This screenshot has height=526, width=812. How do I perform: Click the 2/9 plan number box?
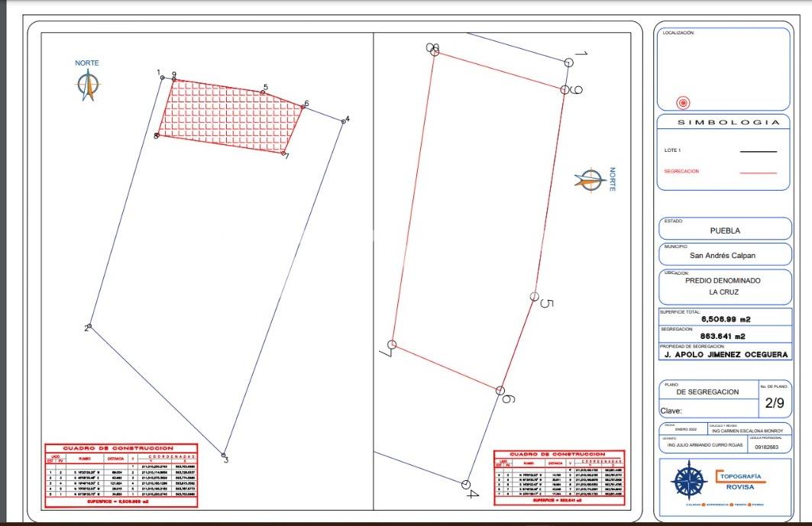pos(775,400)
